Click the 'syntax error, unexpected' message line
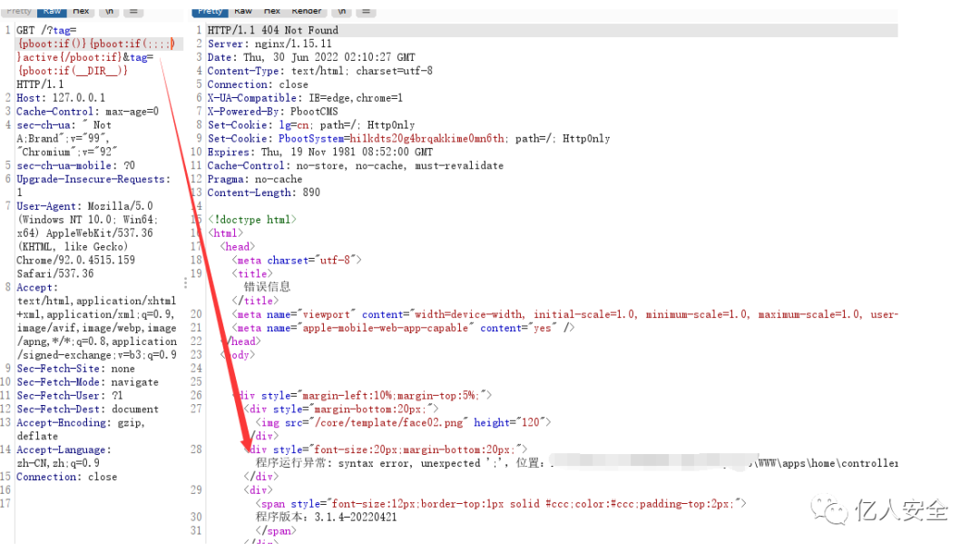 click(576, 463)
